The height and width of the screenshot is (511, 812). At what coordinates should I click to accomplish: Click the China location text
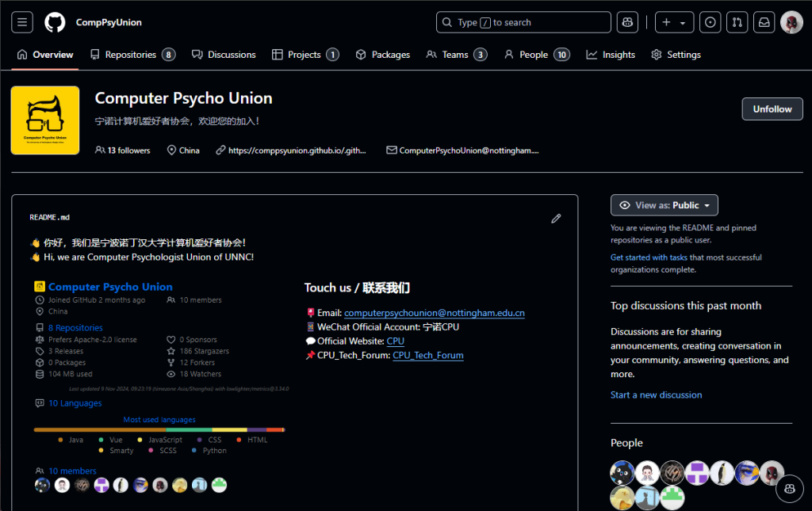click(x=189, y=150)
